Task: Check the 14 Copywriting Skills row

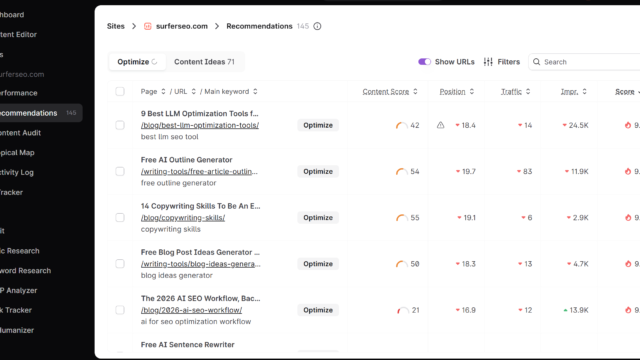Action: (x=120, y=218)
